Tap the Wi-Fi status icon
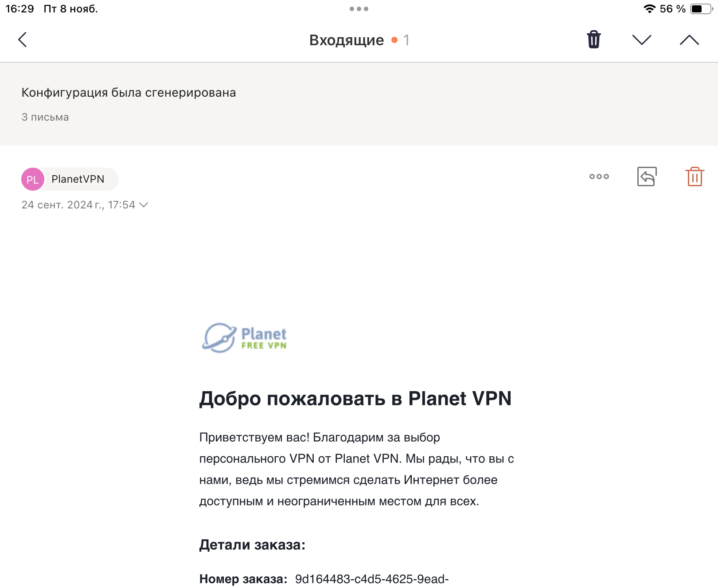Screen dimensions: 718x588 650,9
